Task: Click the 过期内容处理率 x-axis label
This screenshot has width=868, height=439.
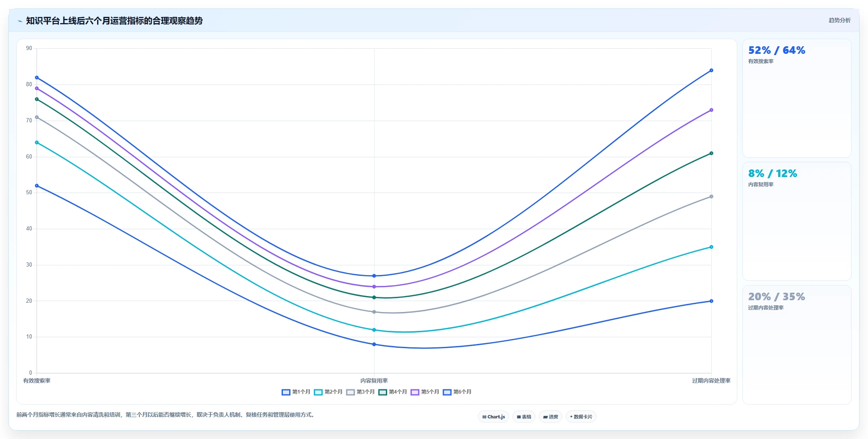Action: tap(711, 381)
